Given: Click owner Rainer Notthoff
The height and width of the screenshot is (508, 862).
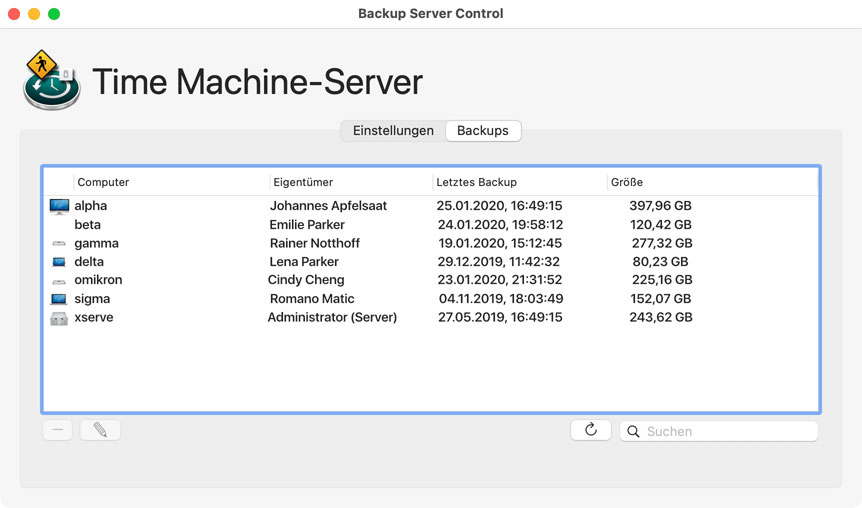Looking at the screenshot, I should [314, 243].
